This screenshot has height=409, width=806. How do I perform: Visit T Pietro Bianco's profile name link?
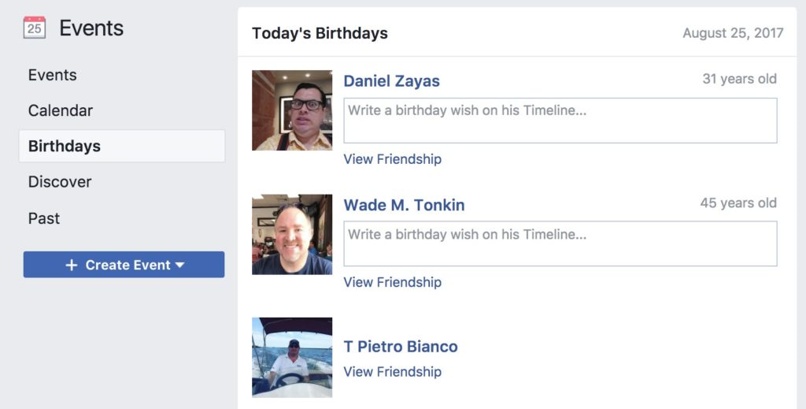point(400,347)
